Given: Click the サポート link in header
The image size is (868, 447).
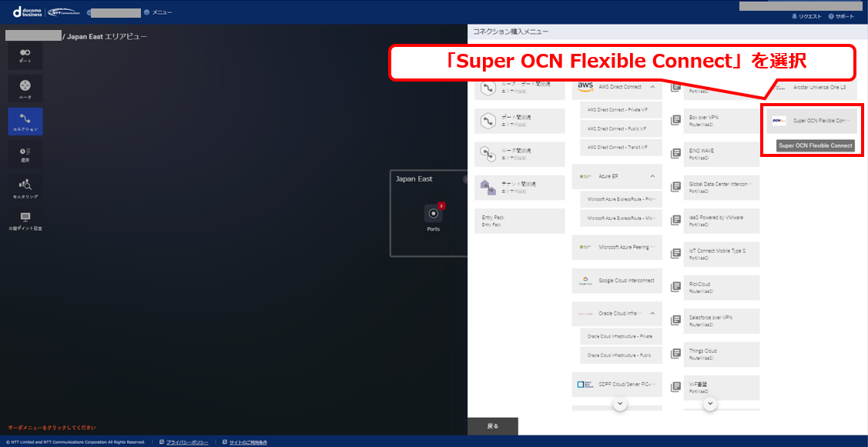Looking at the screenshot, I should (841, 17).
